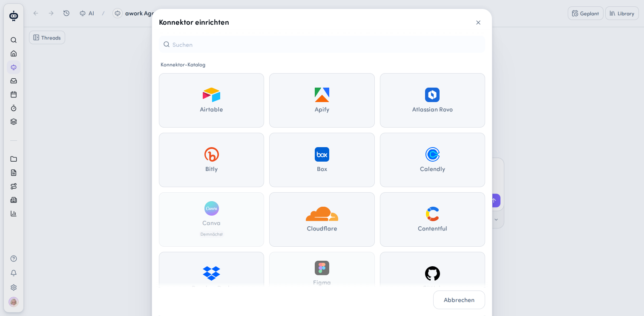Select the GitHub connector card
The height and width of the screenshot is (316, 644).
432,269
